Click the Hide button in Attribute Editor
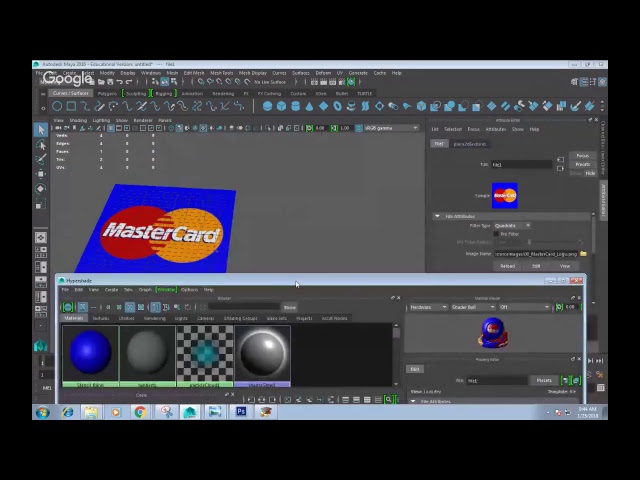Screen dimensions: 640x480 point(590,173)
